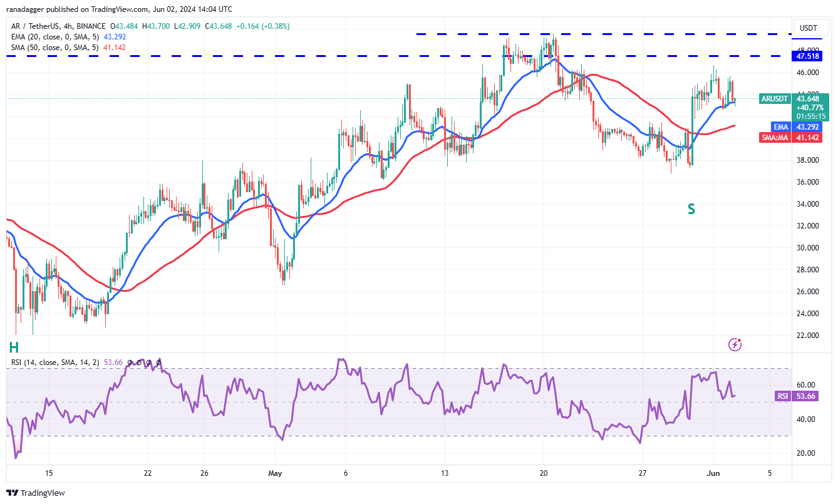This screenshot has height=504, width=838.
Task: Click the TradingView logo at bottom left
Action: click(x=36, y=493)
